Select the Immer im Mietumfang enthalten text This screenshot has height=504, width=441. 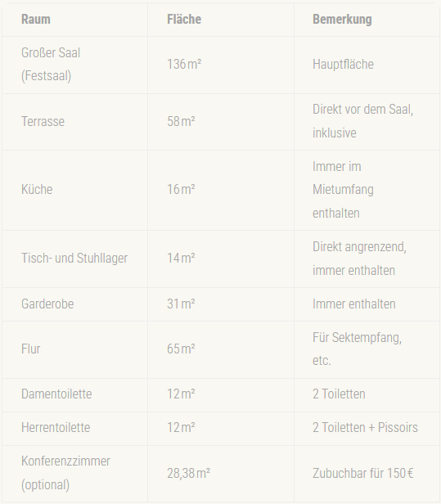(x=343, y=190)
